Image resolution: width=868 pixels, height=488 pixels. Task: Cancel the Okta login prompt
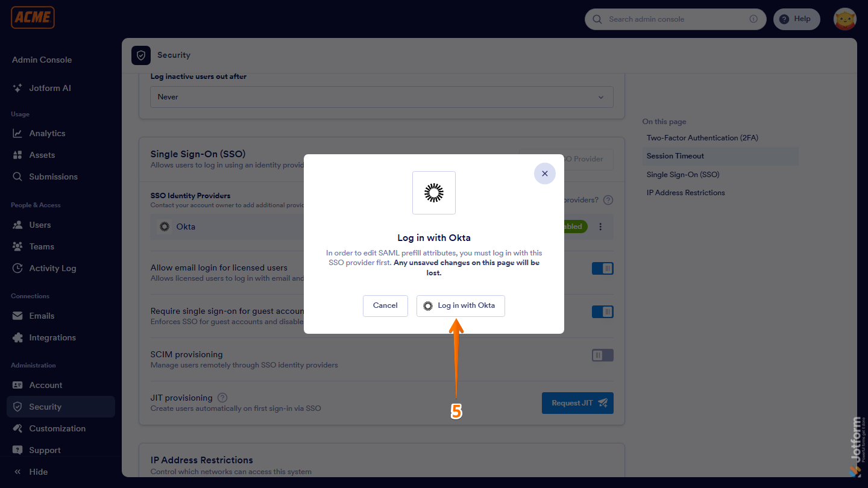(385, 305)
